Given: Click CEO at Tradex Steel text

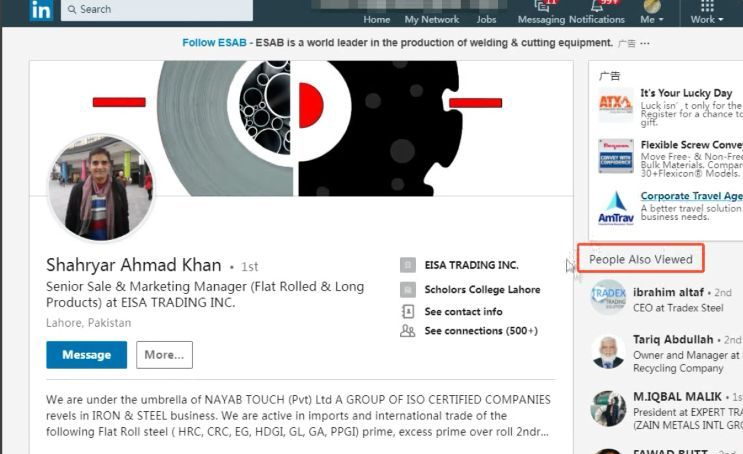Looking at the screenshot, I should [x=678, y=308].
